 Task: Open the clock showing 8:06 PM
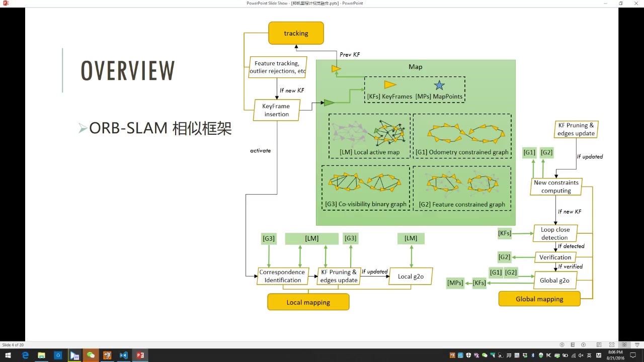[x=615, y=355]
